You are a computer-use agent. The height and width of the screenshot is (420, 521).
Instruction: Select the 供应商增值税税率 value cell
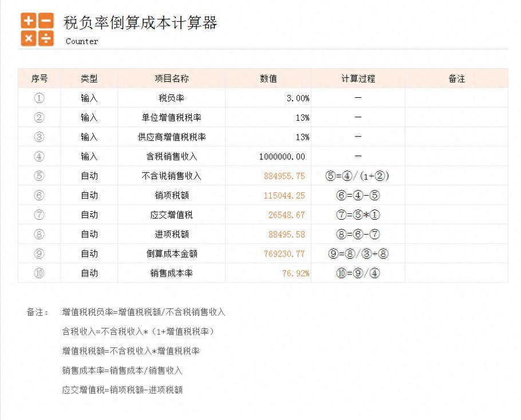[302, 137]
